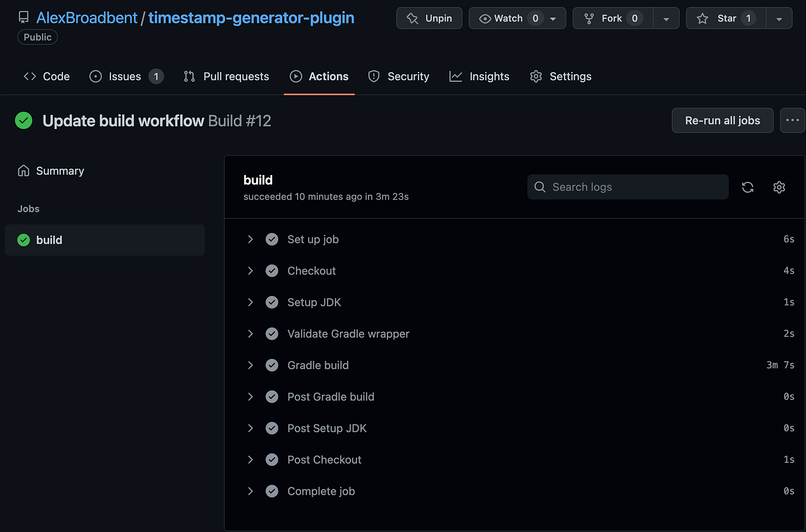Click the green success icon by Update build workflow
The width and height of the screenshot is (806, 532).
[24, 120]
